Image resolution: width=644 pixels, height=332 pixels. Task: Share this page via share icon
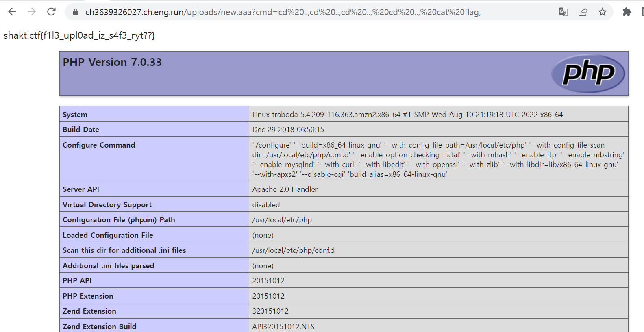[583, 12]
